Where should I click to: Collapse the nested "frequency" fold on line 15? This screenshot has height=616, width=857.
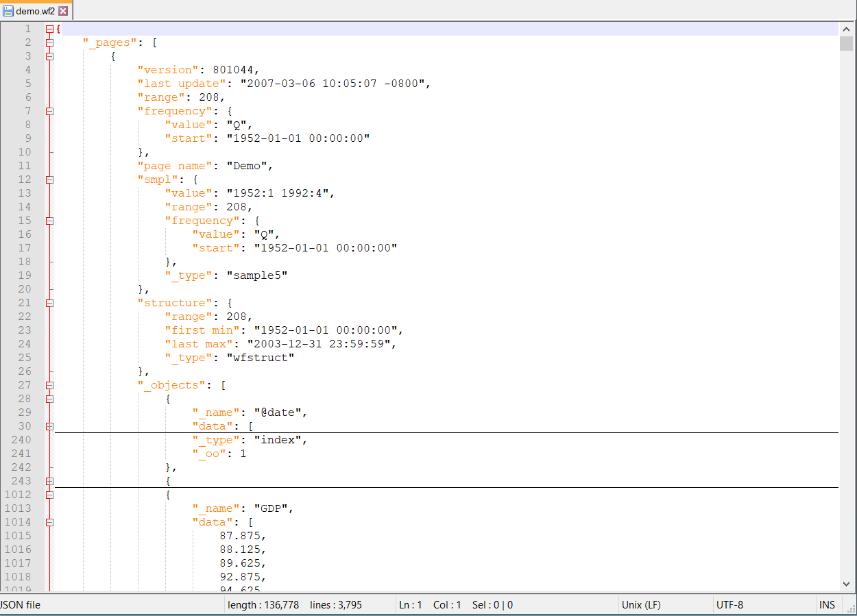pos(49,221)
